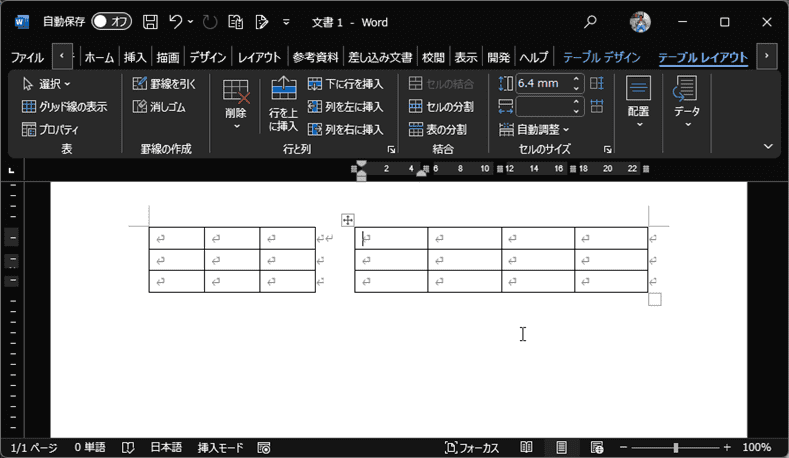This screenshot has width=789, height=458.
Task: Toggle the AutoSave (自動保存) switch
Action: 111,21
